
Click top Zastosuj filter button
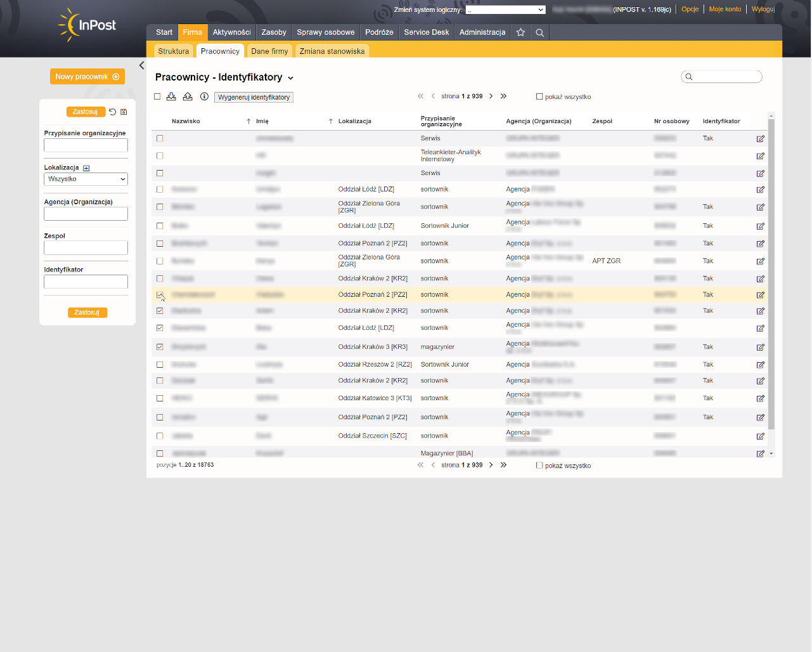(x=85, y=112)
